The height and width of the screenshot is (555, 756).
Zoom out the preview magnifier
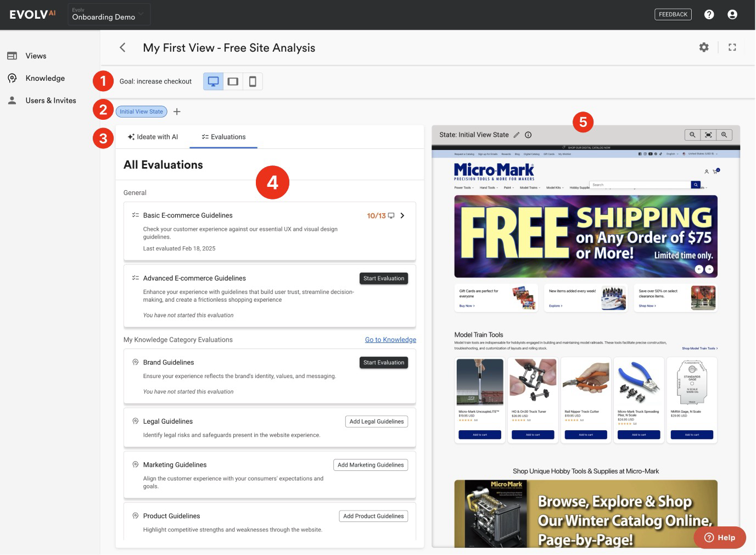click(x=692, y=135)
